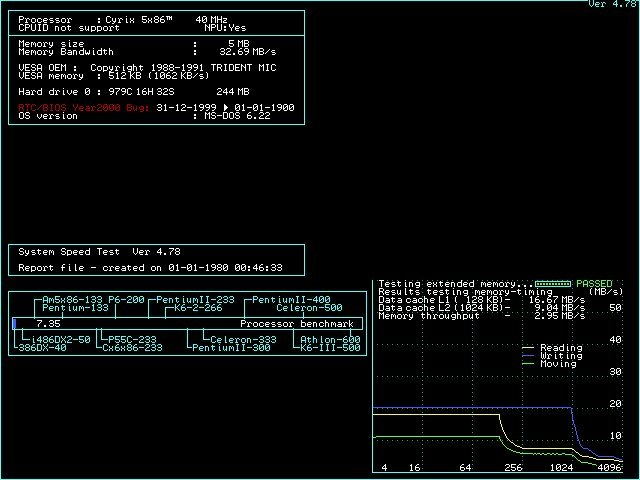This screenshot has height=480, width=640.
Task: Click the Am5x86-133 reference marker
Action: coord(76,300)
